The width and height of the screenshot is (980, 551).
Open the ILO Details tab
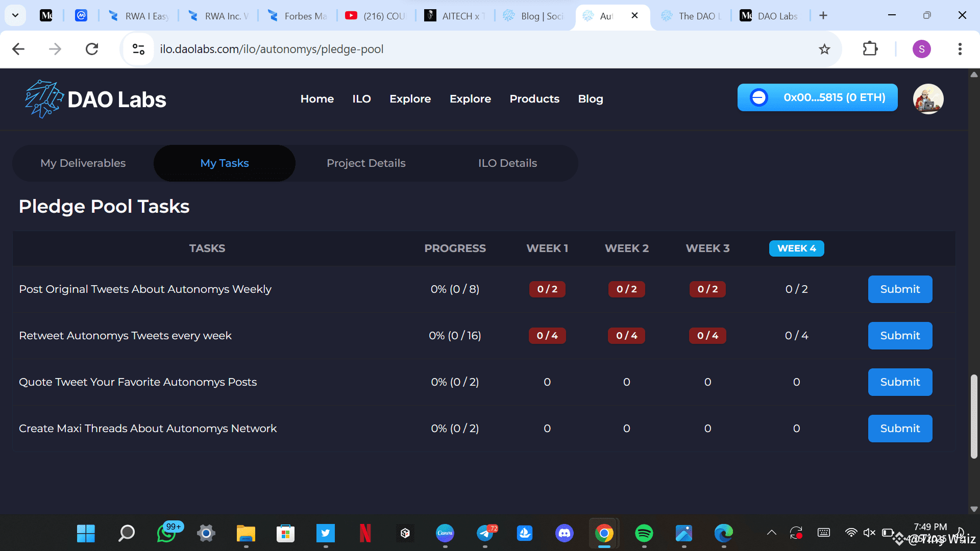pos(507,163)
